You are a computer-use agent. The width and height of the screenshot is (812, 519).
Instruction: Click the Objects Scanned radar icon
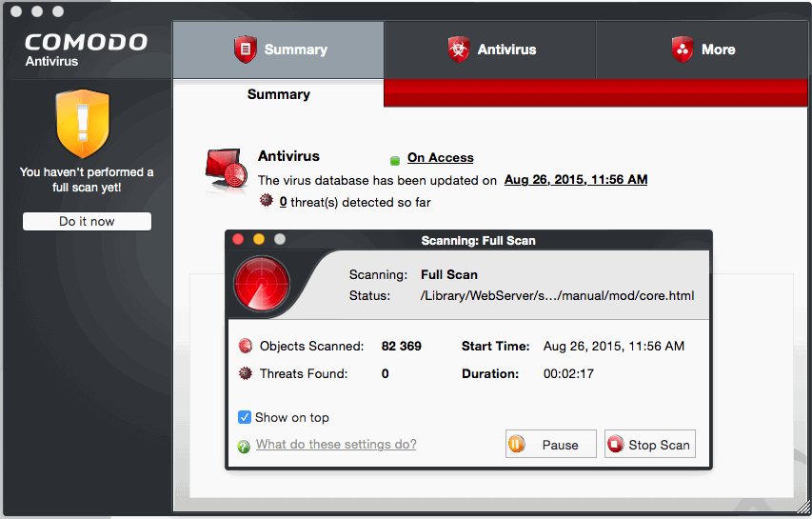(x=245, y=346)
